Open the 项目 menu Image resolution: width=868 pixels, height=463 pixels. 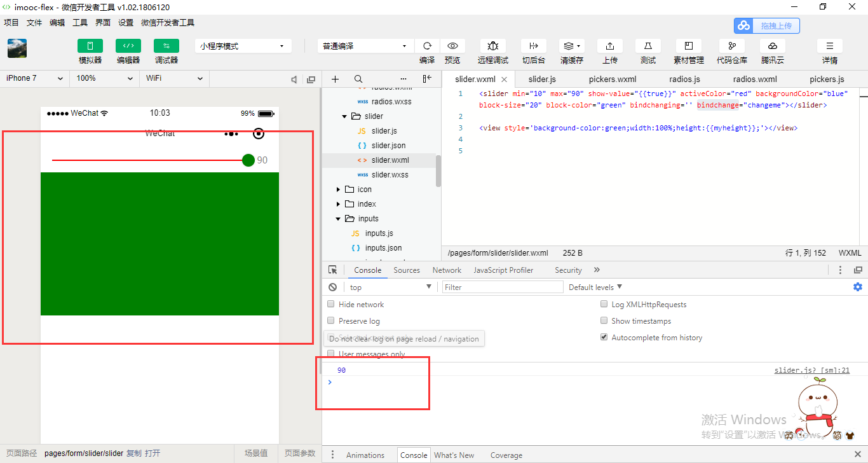click(11, 22)
